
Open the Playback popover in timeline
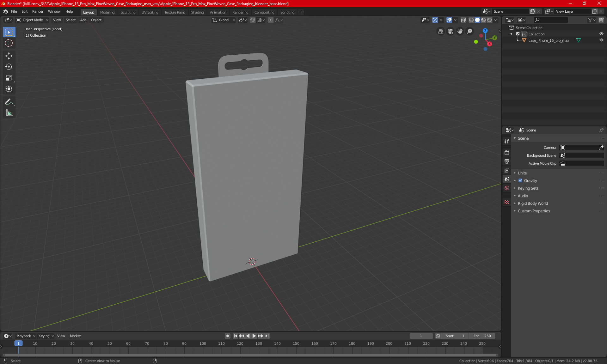[x=25, y=336]
